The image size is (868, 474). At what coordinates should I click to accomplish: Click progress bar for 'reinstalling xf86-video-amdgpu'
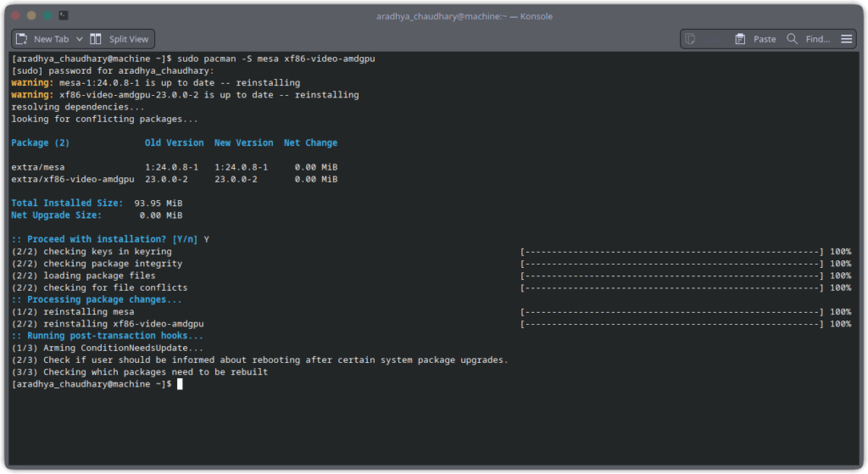[x=672, y=324]
